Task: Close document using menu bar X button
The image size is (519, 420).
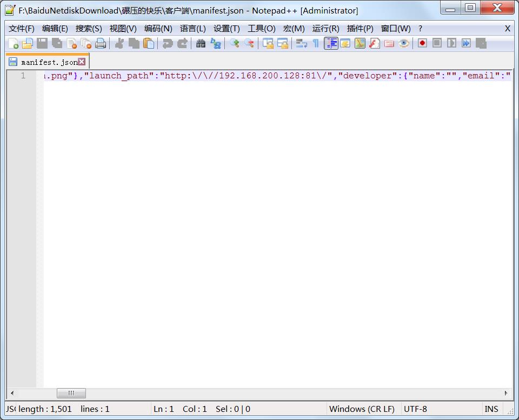Action: (508, 29)
